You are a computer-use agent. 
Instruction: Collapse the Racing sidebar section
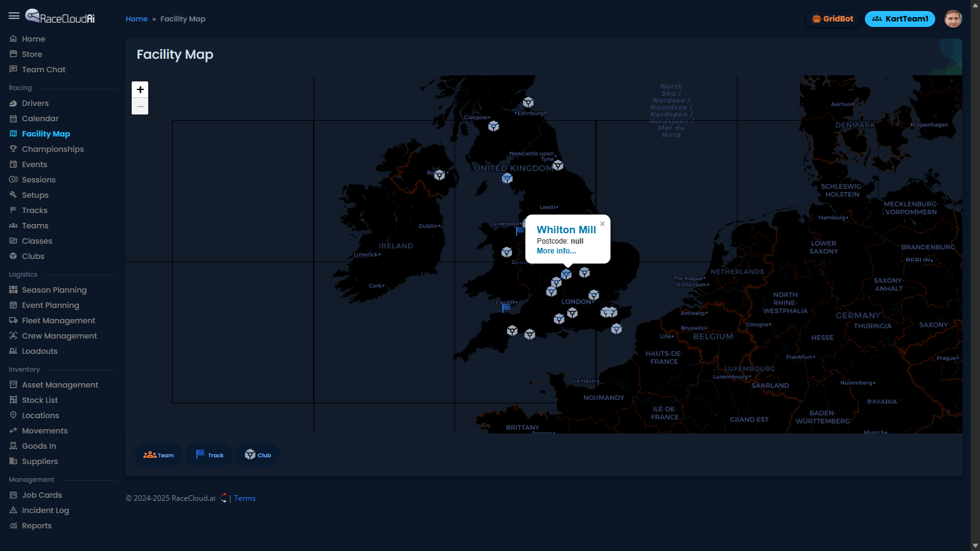(20, 88)
